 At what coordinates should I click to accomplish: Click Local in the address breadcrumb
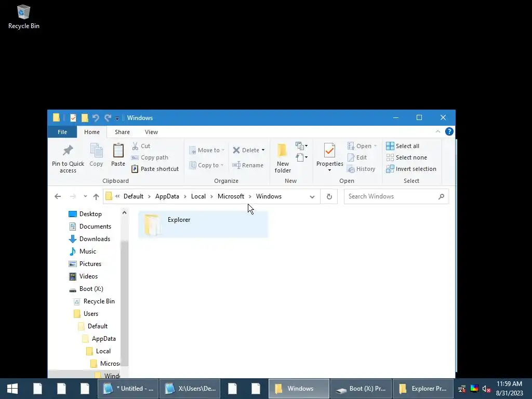(198, 196)
